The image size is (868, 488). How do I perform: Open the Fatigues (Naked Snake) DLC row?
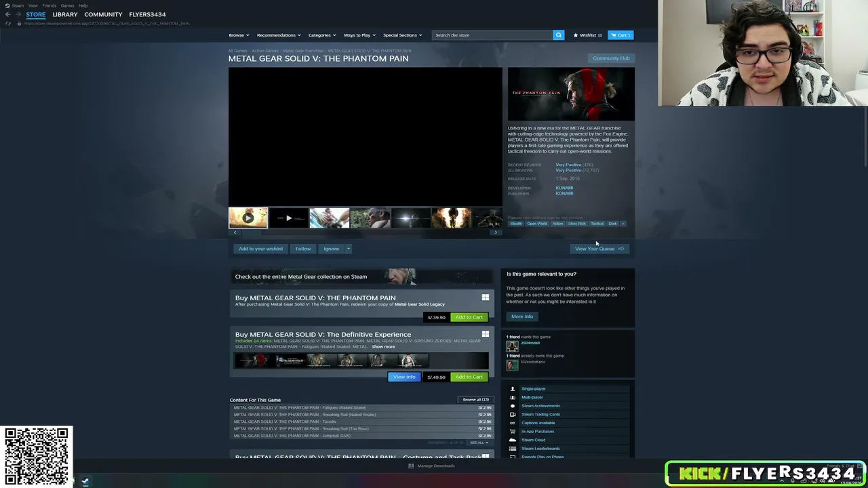(361, 408)
